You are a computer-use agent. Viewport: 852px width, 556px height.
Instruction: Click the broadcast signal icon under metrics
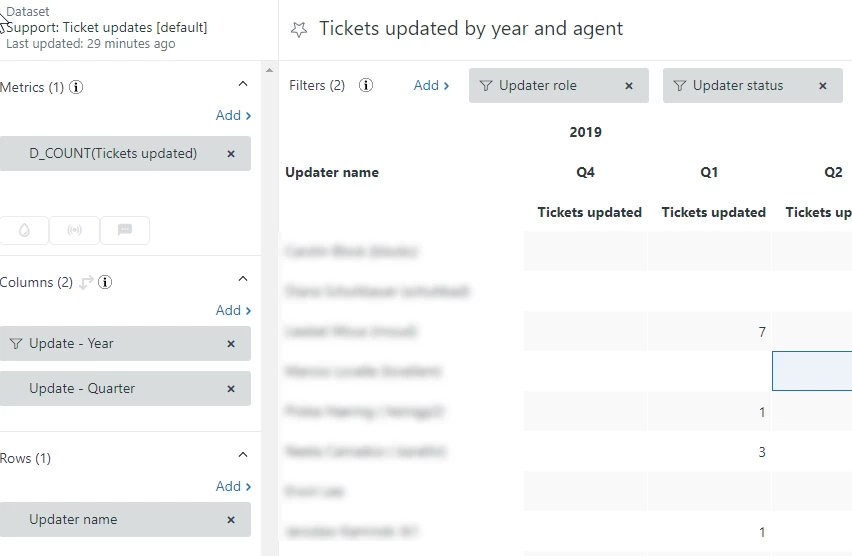pyautogui.click(x=74, y=230)
